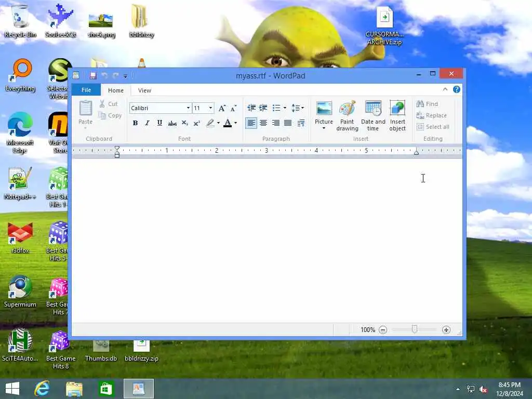Switch to the Home tab

tap(116, 90)
